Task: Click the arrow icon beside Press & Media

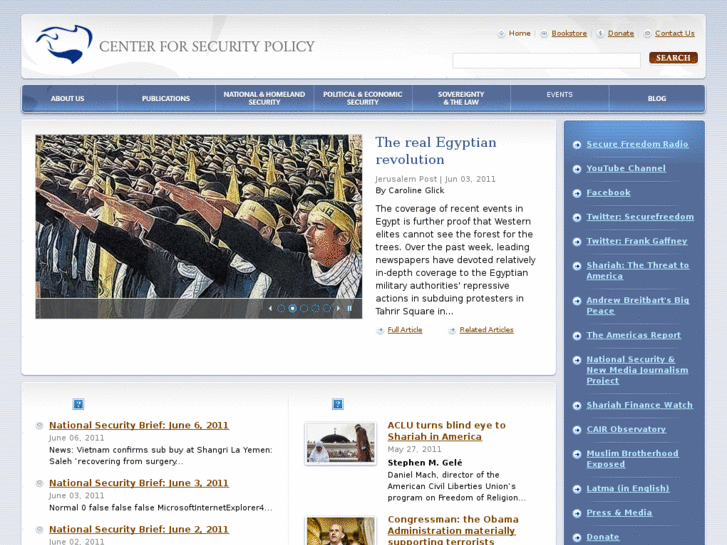Action: tap(577, 513)
